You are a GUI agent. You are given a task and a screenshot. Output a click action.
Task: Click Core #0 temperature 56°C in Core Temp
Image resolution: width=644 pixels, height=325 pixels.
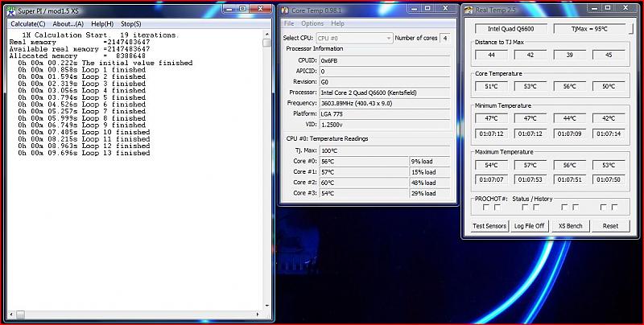(x=364, y=162)
